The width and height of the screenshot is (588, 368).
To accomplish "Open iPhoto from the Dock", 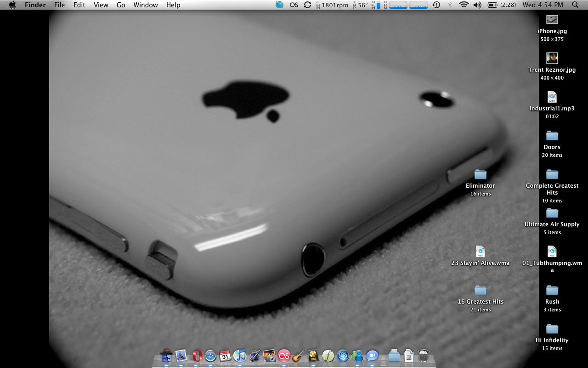I will tap(269, 356).
